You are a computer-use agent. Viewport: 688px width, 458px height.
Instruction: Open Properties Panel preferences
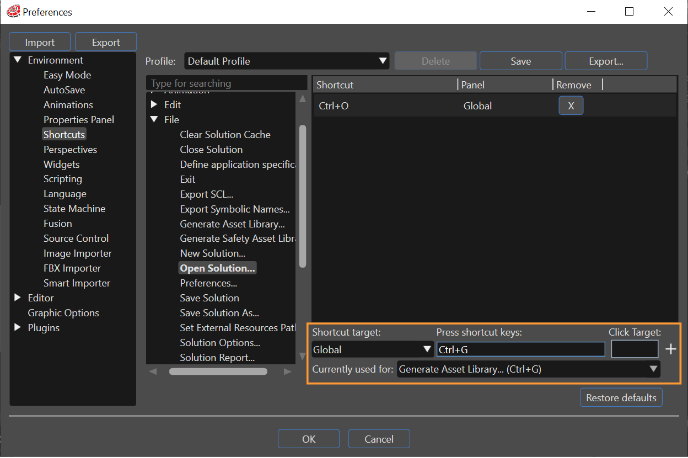pyautogui.click(x=79, y=120)
